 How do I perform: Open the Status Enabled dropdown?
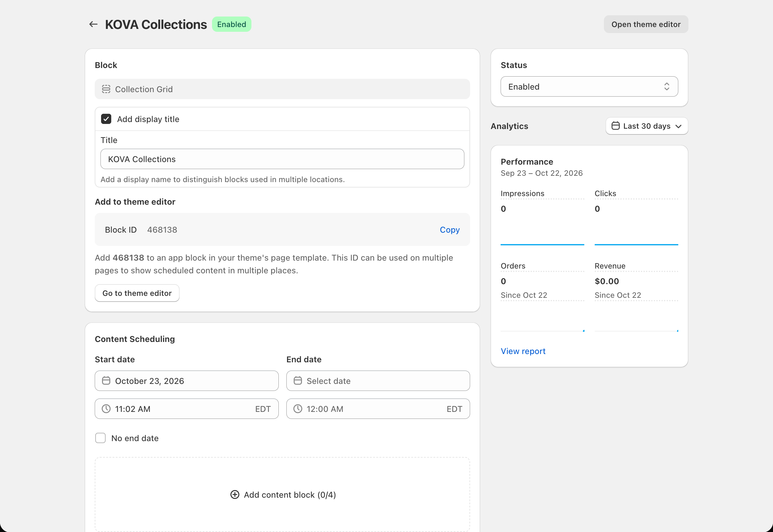[x=589, y=87]
